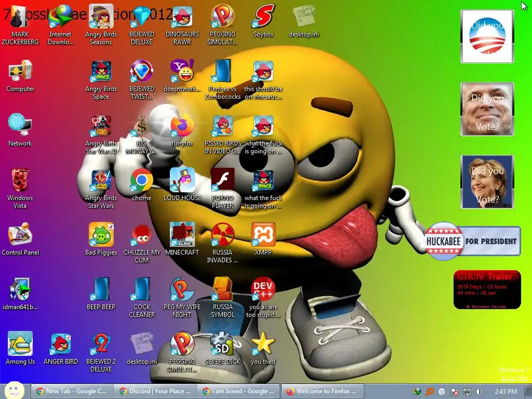532x399 pixels.
Task: Click the network tray icon
Action: click(467, 392)
